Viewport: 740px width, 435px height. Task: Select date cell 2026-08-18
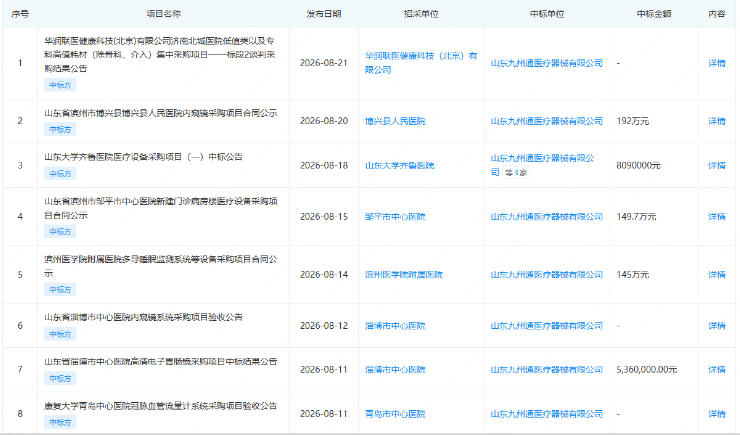pyautogui.click(x=324, y=166)
